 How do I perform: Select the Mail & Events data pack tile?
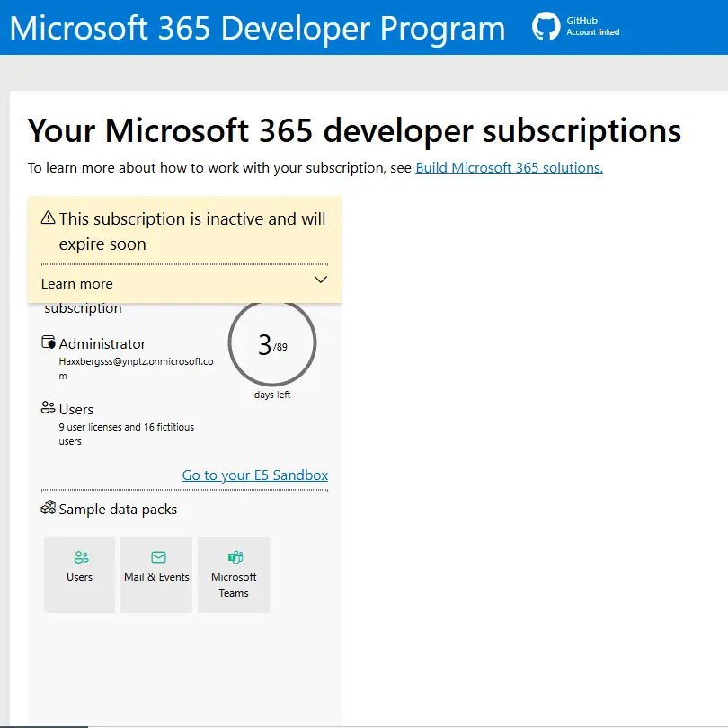(x=156, y=574)
